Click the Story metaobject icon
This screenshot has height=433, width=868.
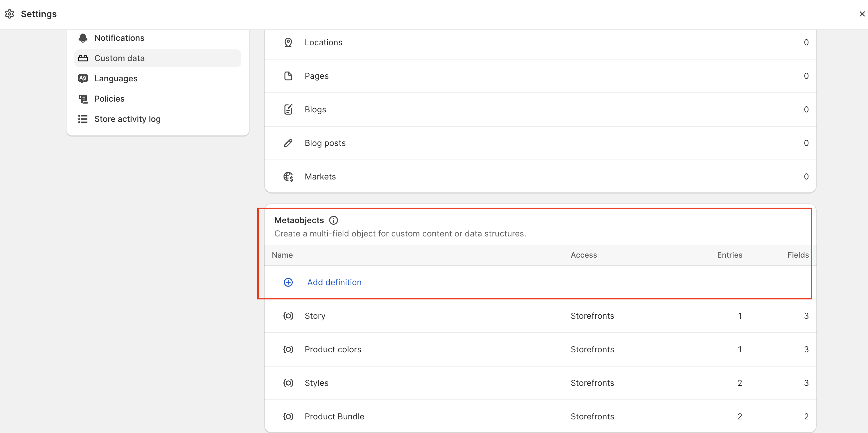[288, 316]
